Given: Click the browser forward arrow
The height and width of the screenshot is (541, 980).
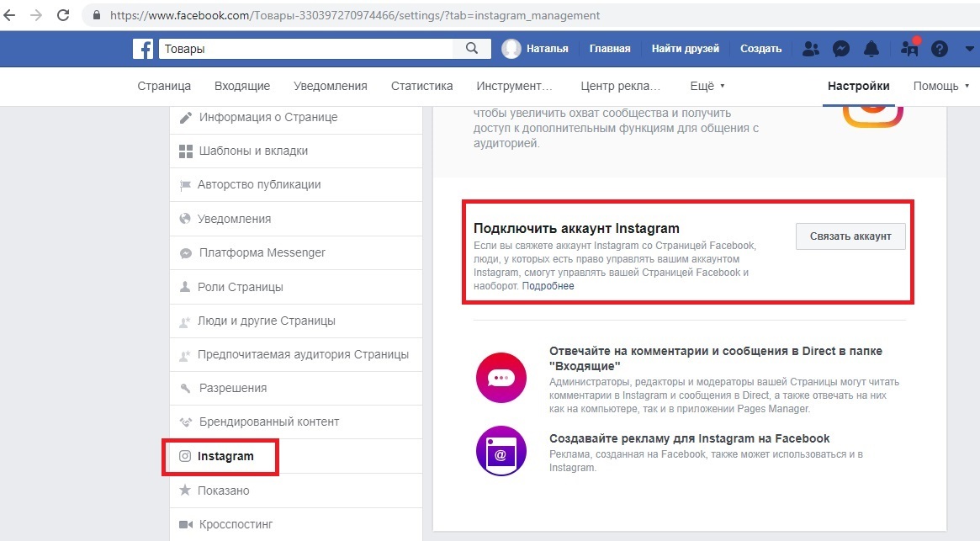Looking at the screenshot, I should coord(36,15).
